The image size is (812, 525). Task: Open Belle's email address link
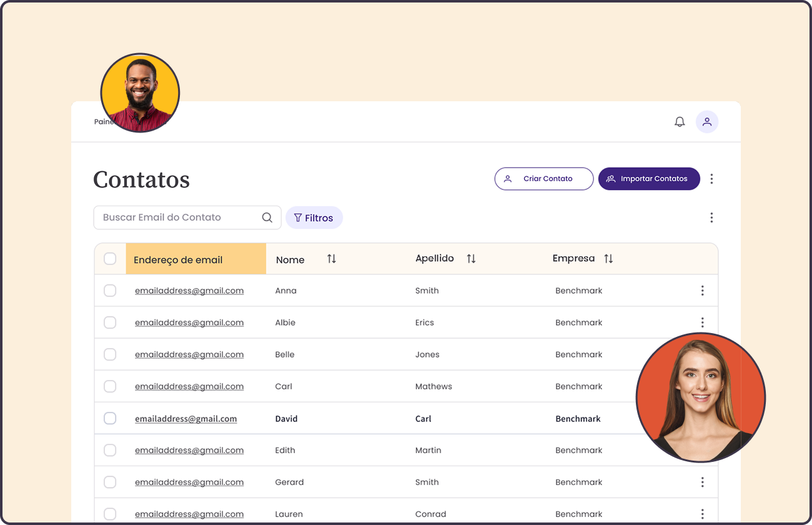(x=189, y=354)
